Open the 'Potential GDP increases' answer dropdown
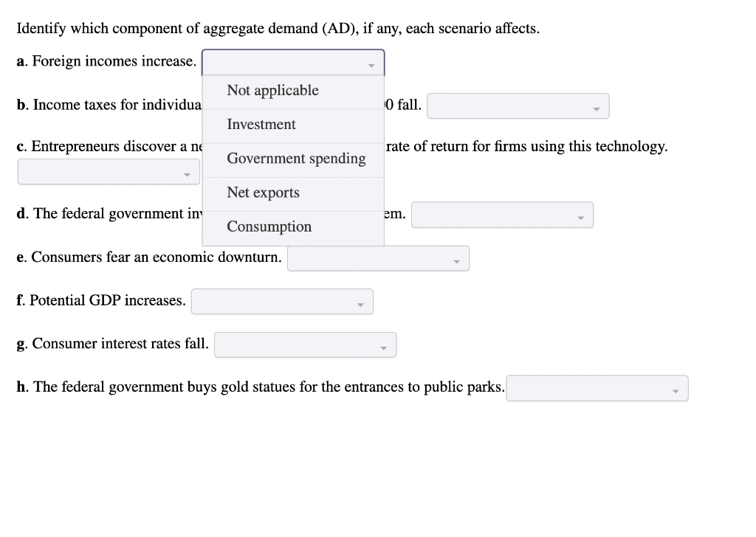Screen dimensions: 756x537 click(x=281, y=302)
